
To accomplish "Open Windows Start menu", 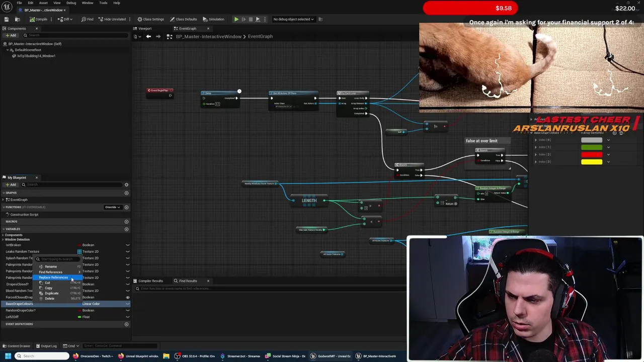I will tap(8, 356).
